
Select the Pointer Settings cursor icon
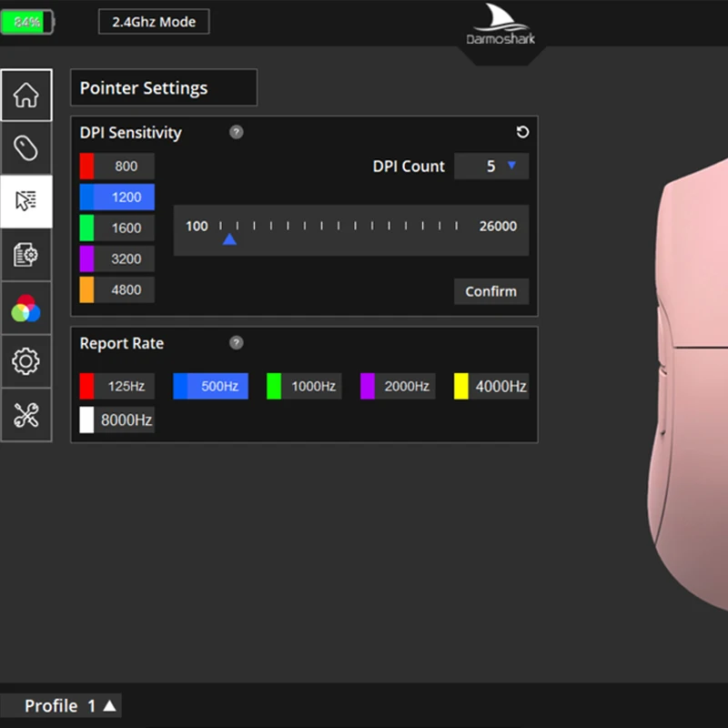click(26, 201)
